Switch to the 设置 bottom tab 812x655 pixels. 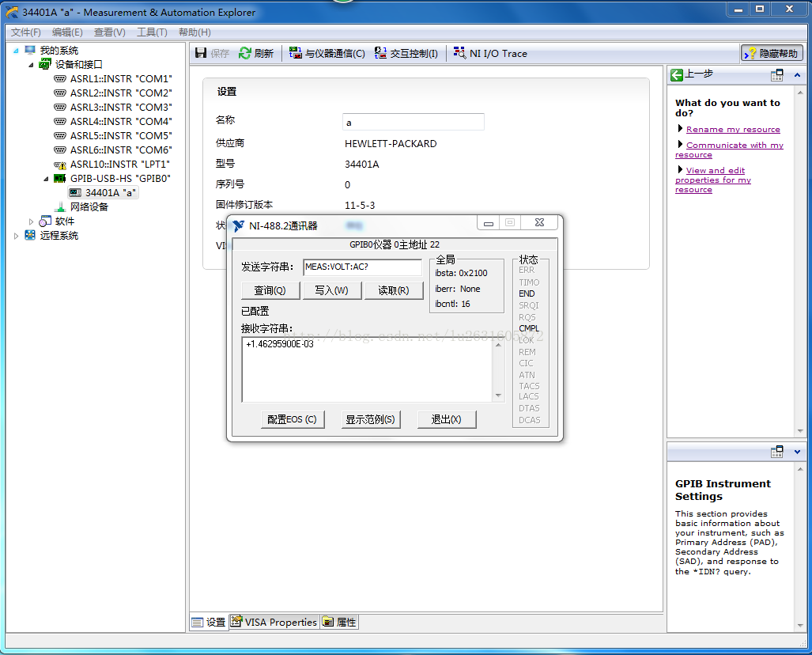(209, 622)
